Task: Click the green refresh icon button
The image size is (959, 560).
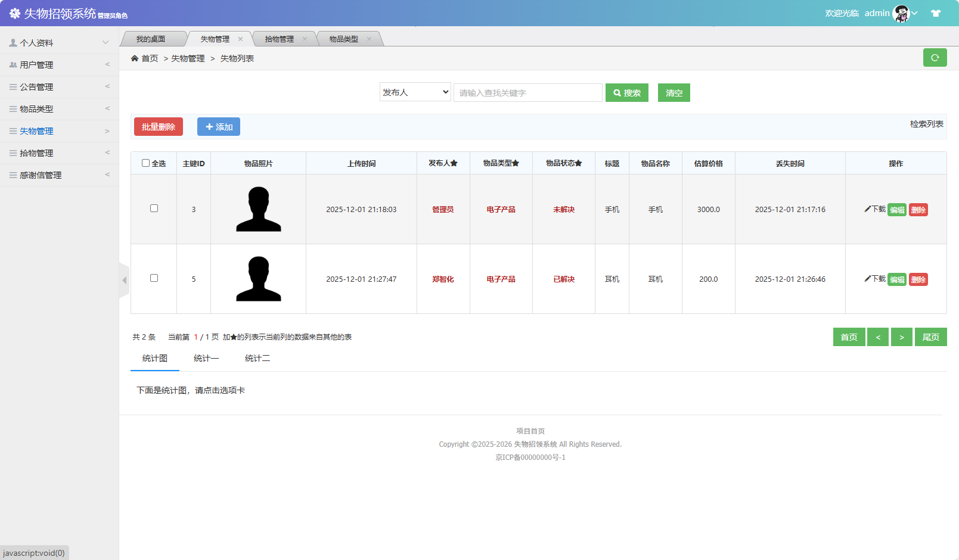Action: (935, 58)
